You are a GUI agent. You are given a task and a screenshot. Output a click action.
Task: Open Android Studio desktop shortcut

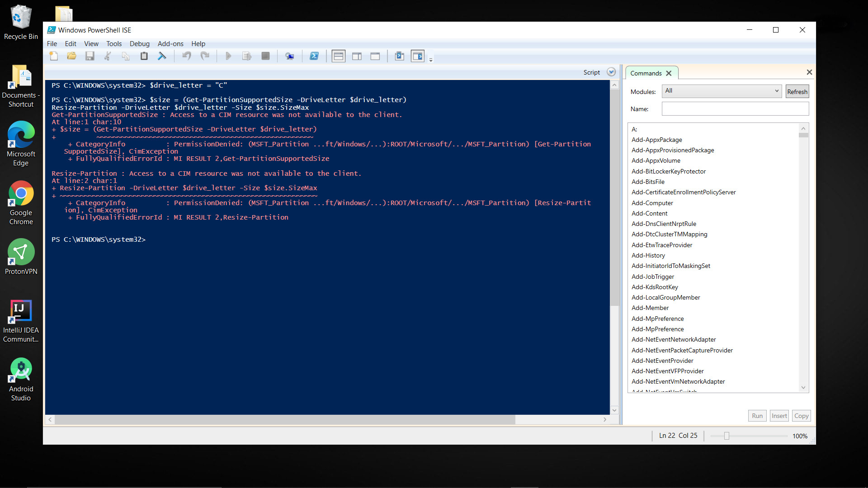(x=21, y=380)
